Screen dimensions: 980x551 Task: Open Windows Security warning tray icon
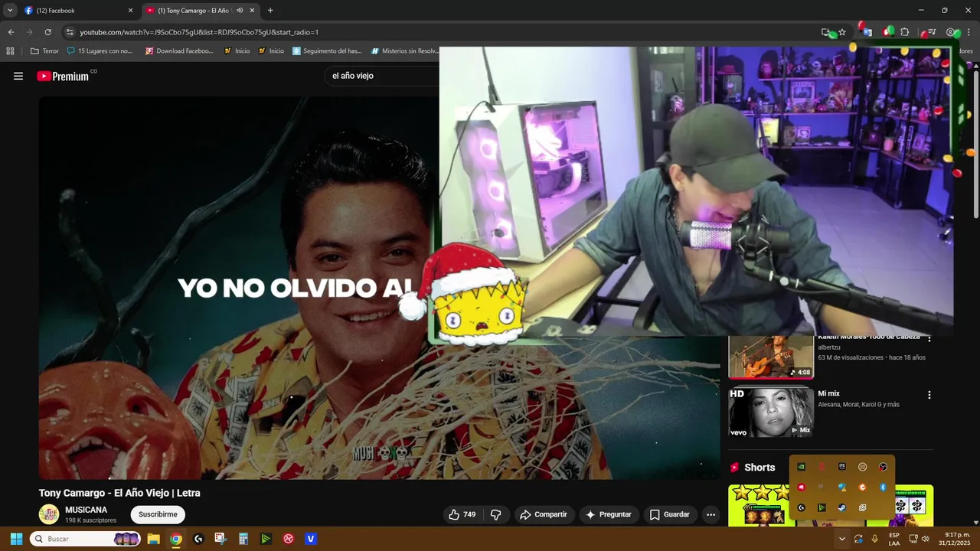point(842,487)
